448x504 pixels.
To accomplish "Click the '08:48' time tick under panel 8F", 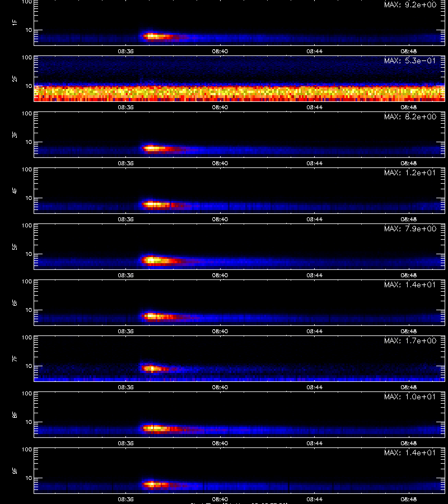I will tap(408, 444).
